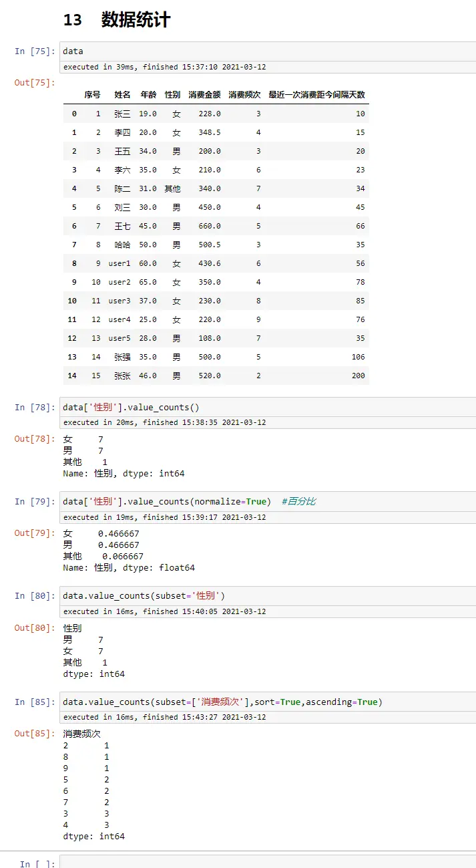Click the 最近一次消费距今间隔天数 column header
476x868 pixels.
pyautogui.click(x=316, y=95)
